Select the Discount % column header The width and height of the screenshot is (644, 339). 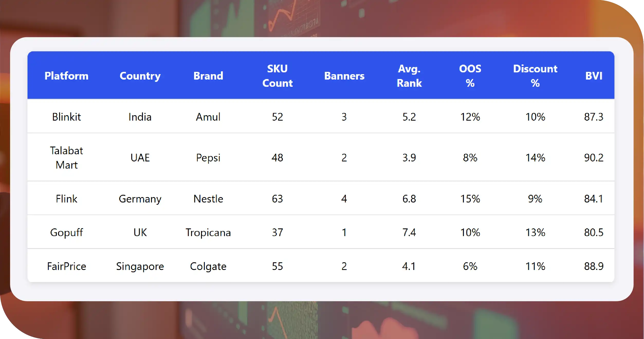535,76
